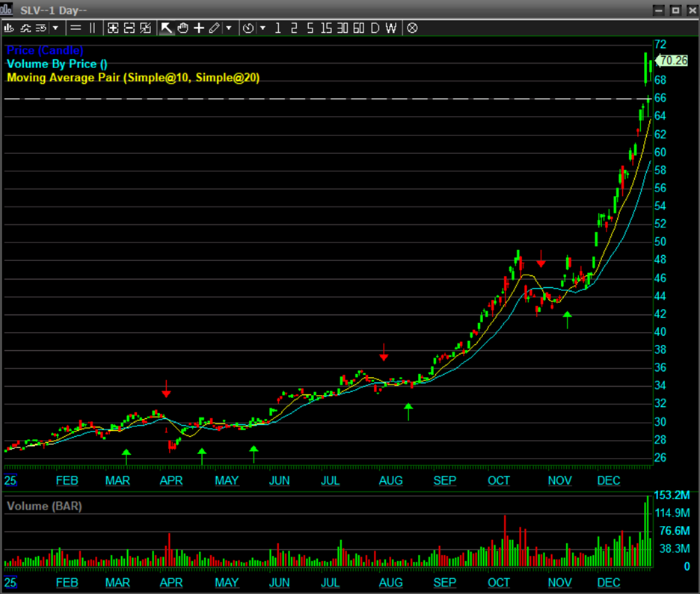
Task: Switch to the Weekly (W) timeframe
Action: [390, 28]
